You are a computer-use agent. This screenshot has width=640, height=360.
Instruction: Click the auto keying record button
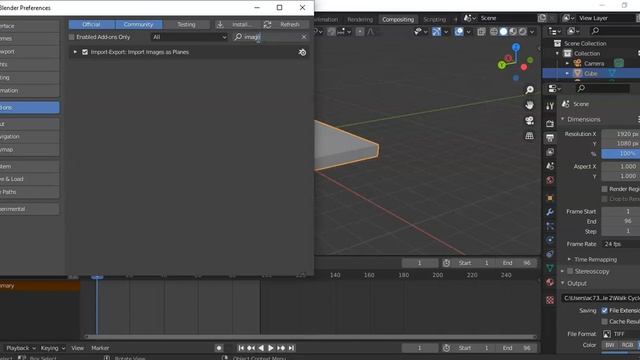coord(219,348)
